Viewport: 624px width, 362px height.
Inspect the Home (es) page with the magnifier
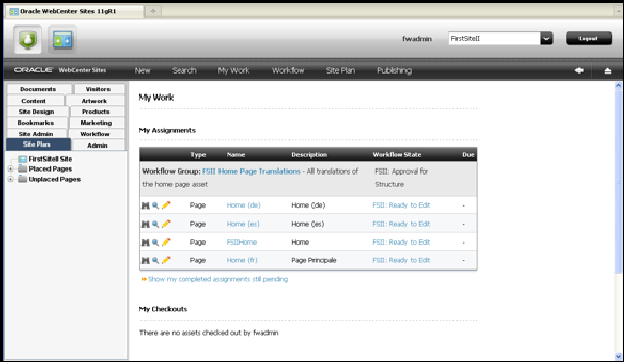[x=155, y=224]
